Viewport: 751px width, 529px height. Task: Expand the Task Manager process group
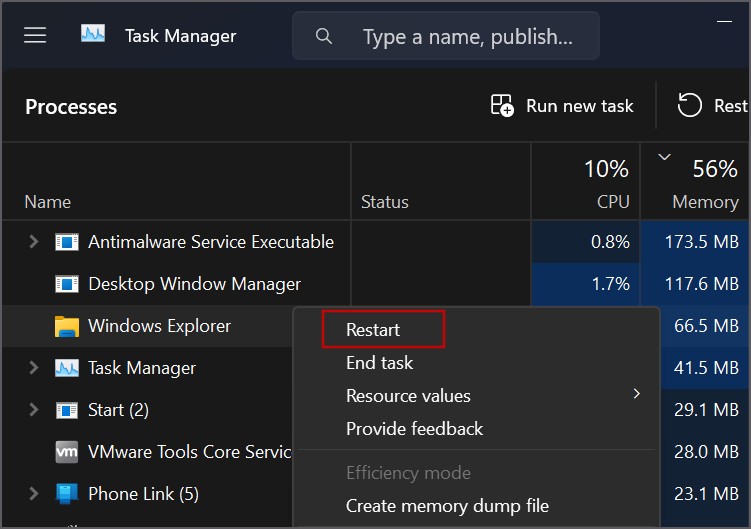click(33, 368)
